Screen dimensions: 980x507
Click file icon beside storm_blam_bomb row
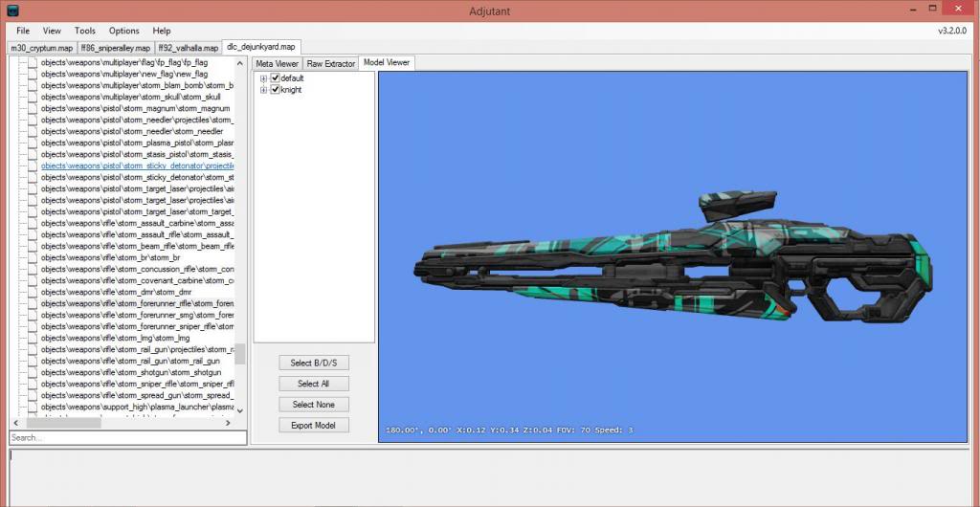pyautogui.click(x=33, y=85)
